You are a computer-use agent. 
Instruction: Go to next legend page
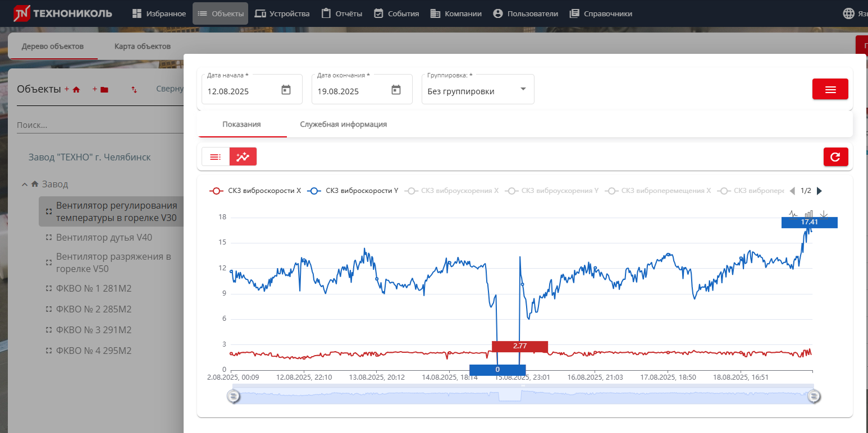819,191
